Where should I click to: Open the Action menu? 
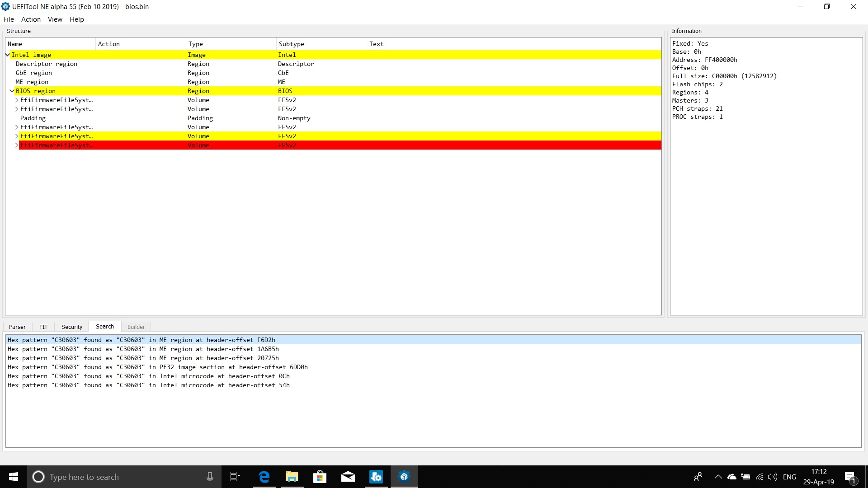coord(31,19)
